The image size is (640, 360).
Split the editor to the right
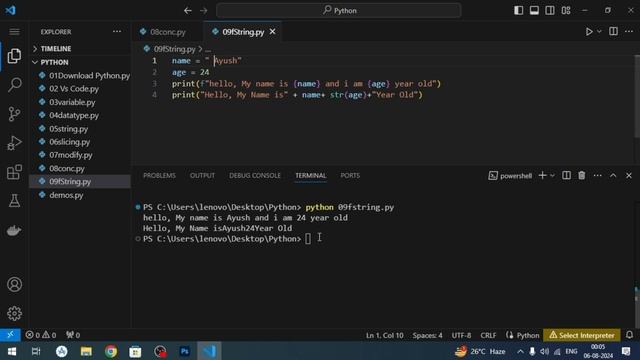[x=613, y=31]
